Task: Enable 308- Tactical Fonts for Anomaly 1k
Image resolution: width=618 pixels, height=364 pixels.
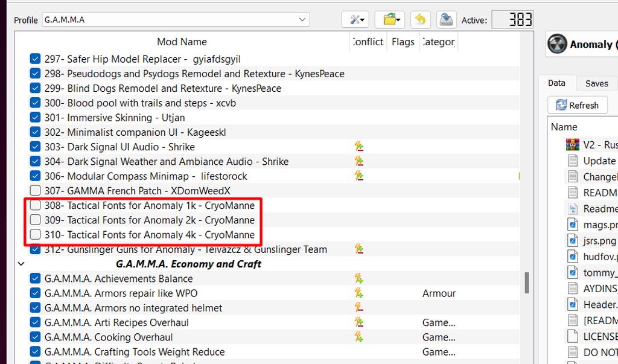Action: (35, 205)
